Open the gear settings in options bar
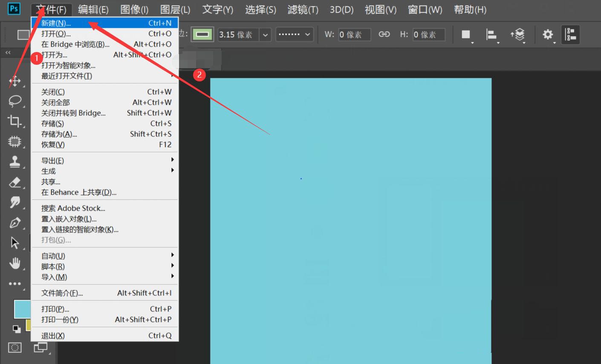This screenshot has width=601, height=364. pyautogui.click(x=548, y=35)
